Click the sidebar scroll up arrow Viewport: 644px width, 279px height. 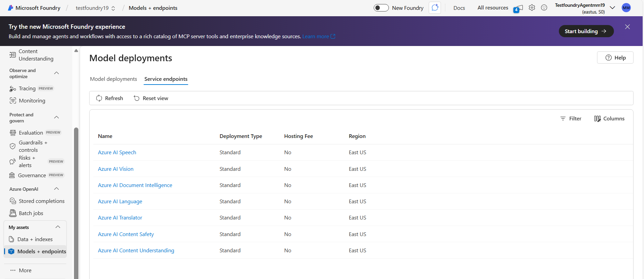click(x=76, y=51)
